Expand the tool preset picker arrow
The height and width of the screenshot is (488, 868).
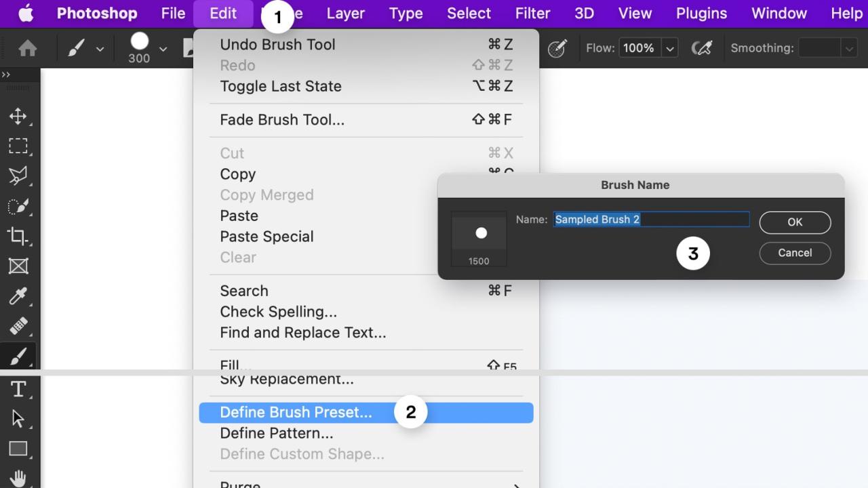click(100, 49)
